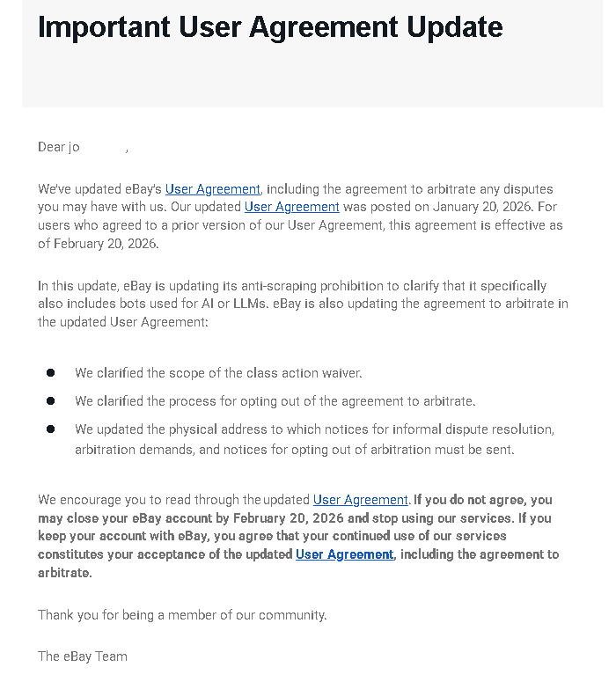Click "The eBay Team" signature

click(83, 656)
